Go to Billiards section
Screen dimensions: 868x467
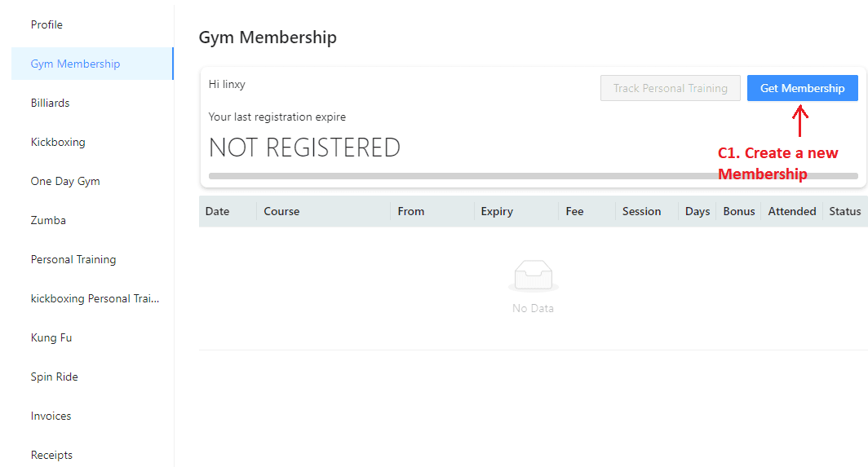pos(51,103)
